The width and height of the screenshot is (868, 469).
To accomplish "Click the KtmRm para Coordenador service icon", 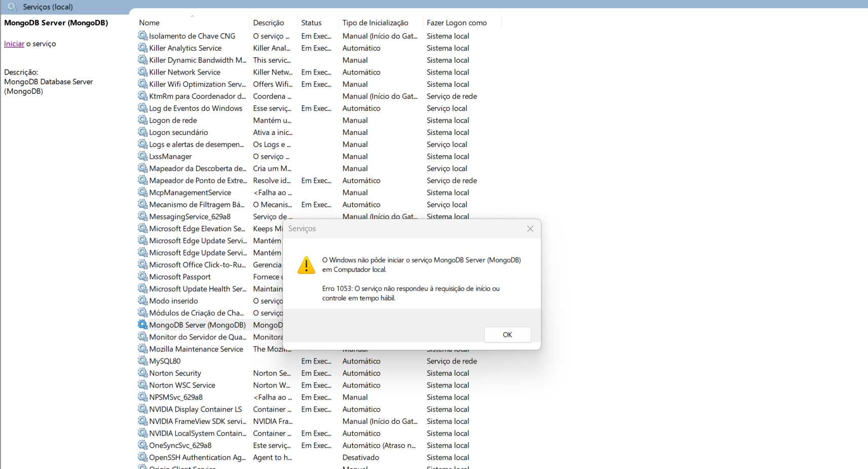I will pyautogui.click(x=142, y=96).
